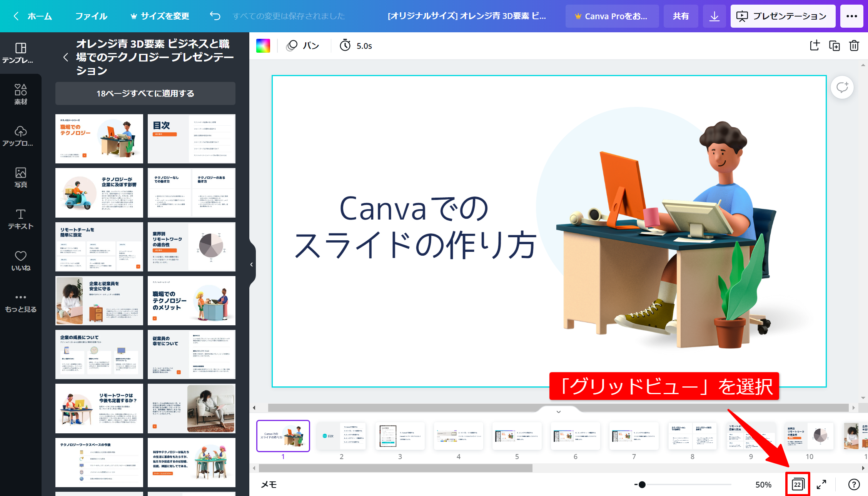Apply template to all 18 pages
Viewport: 868px width, 496px height.
[145, 93]
